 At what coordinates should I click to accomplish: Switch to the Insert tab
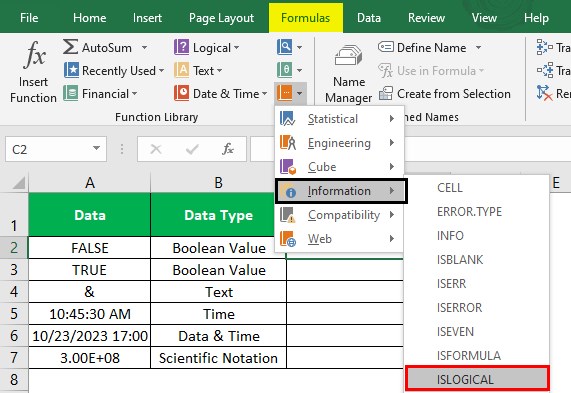(147, 18)
